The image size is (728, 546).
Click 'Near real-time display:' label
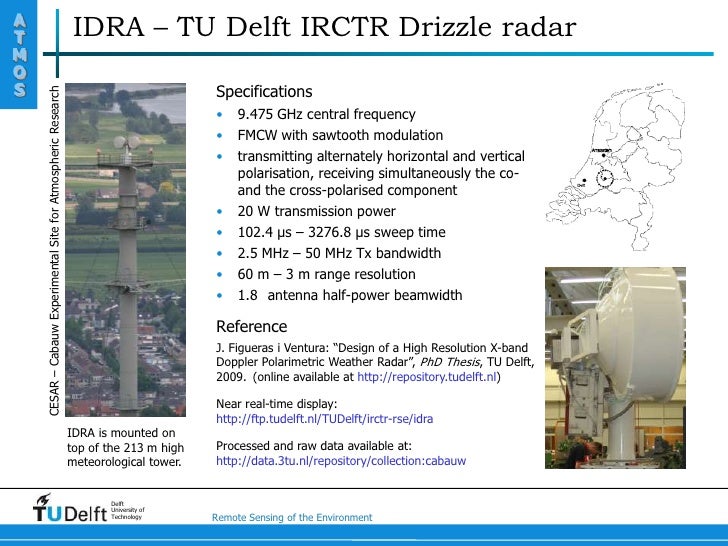click(277, 404)
